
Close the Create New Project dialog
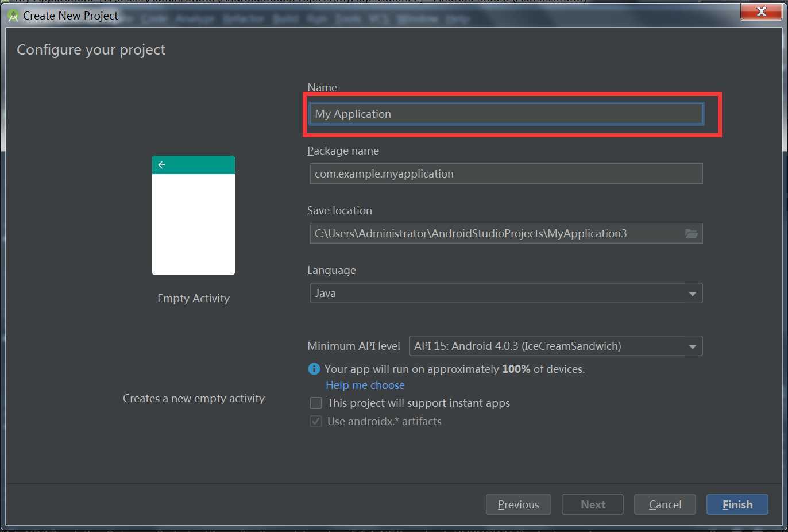click(x=761, y=11)
